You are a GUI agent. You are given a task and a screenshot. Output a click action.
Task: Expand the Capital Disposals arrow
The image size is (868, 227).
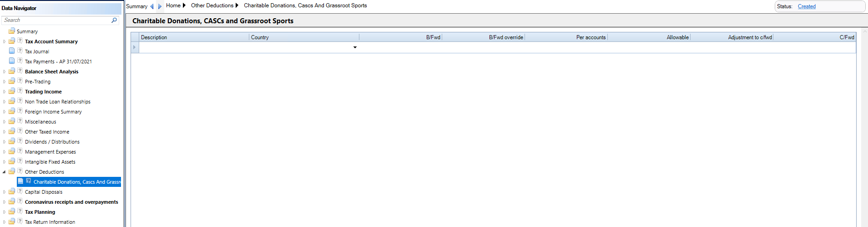point(5,192)
